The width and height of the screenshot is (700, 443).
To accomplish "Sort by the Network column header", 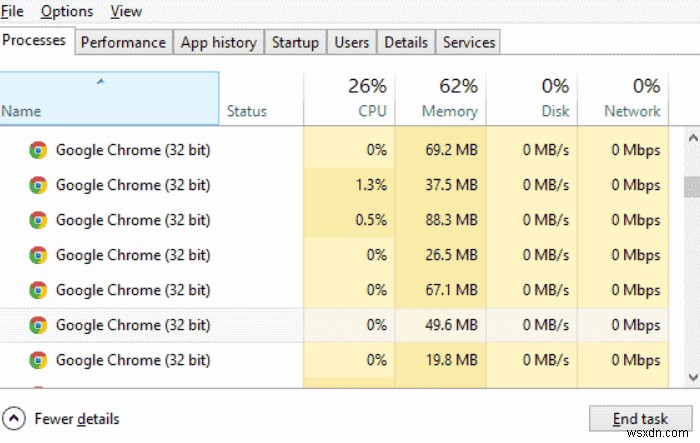I will point(623,98).
